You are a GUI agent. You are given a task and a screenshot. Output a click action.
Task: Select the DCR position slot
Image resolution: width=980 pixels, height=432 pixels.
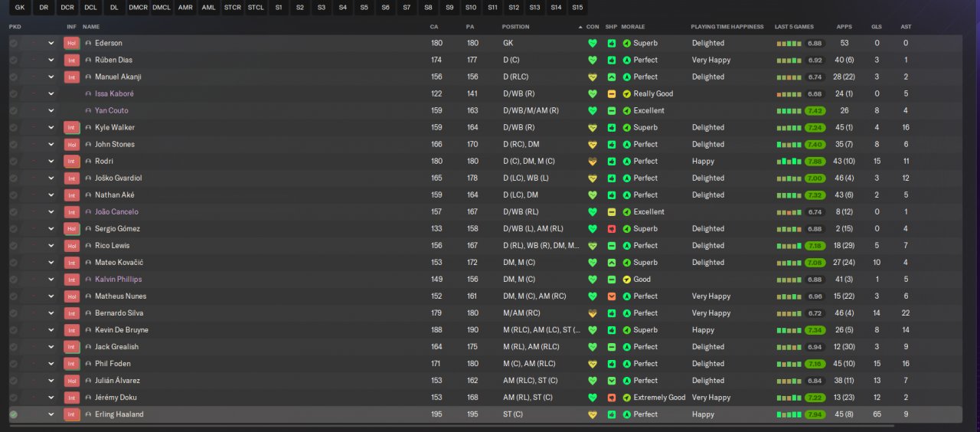(x=67, y=8)
